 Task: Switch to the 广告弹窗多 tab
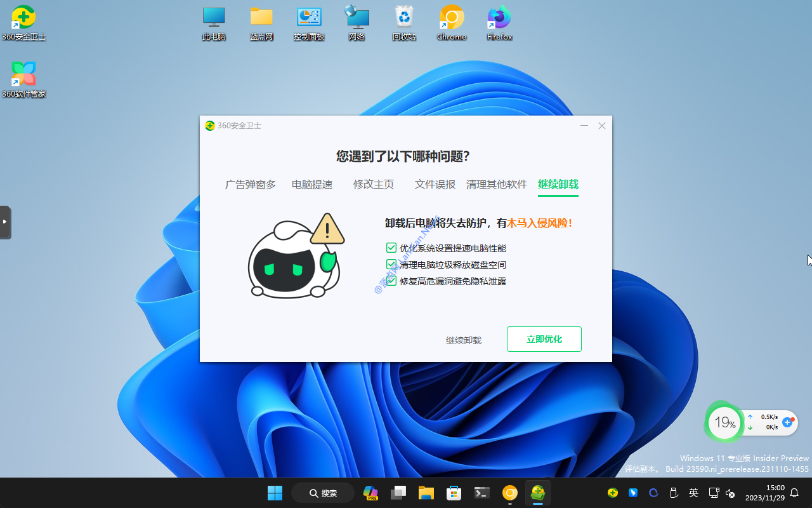pos(251,184)
